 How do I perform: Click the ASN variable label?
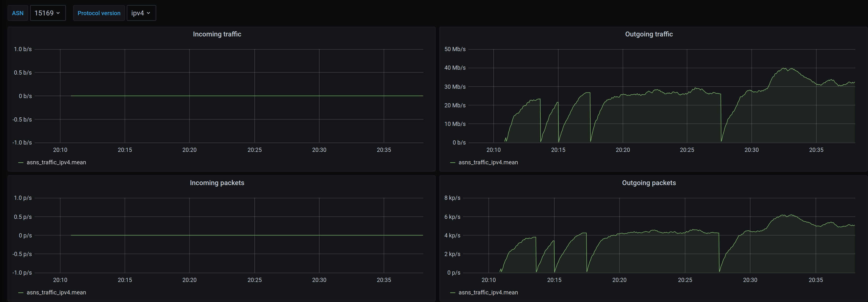tap(18, 13)
